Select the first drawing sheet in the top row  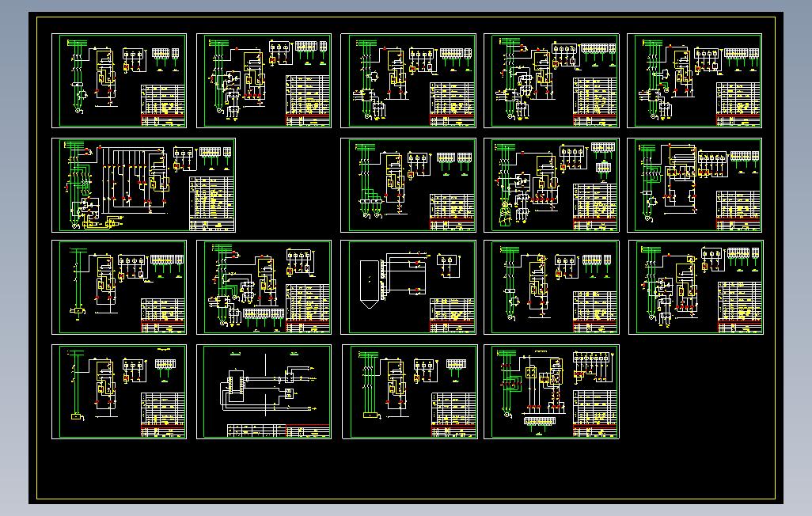coord(119,81)
